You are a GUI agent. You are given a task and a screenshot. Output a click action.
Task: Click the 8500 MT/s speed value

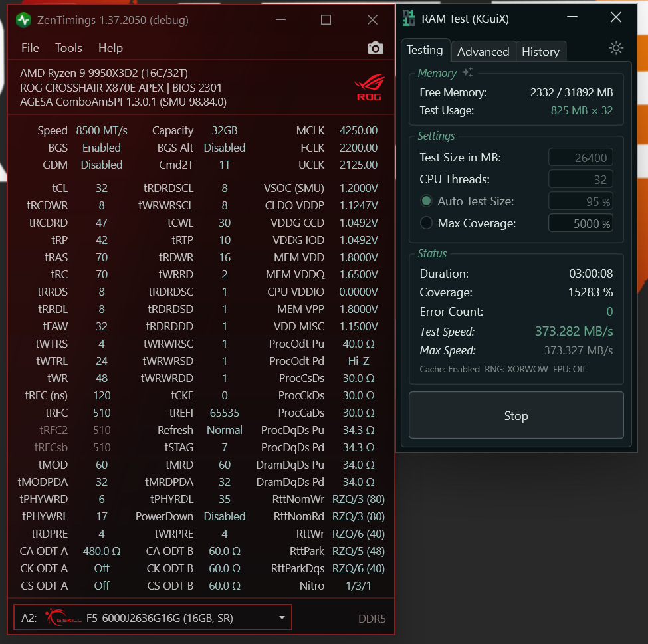[102, 130]
